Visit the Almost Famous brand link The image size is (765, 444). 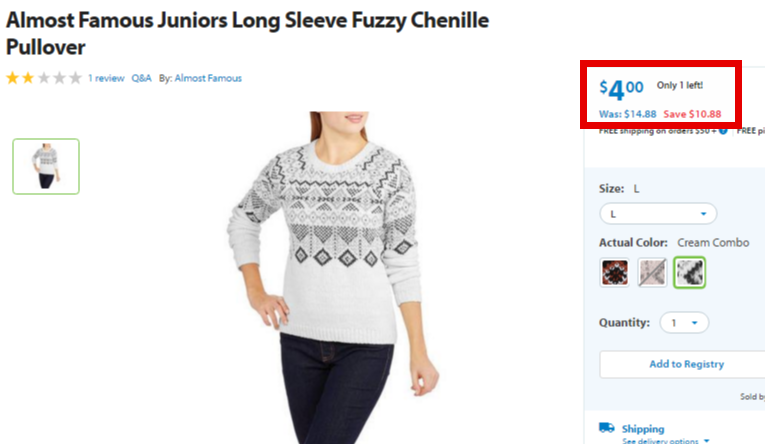[x=208, y=78]
